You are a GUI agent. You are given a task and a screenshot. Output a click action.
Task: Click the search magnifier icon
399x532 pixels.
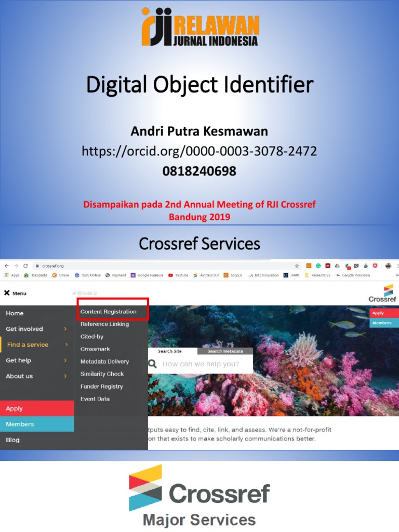point(153,364)
